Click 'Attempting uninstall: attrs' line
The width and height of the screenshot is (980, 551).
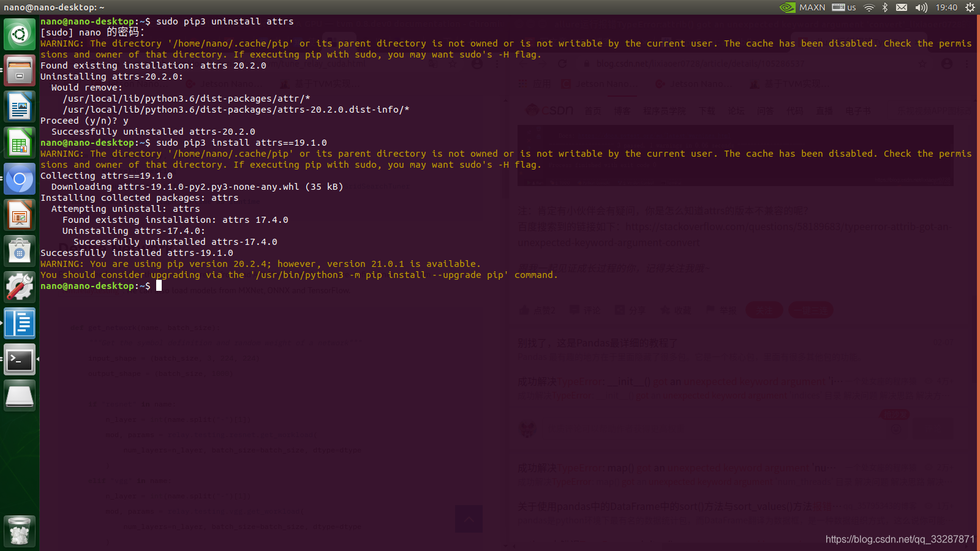(126, 209)
